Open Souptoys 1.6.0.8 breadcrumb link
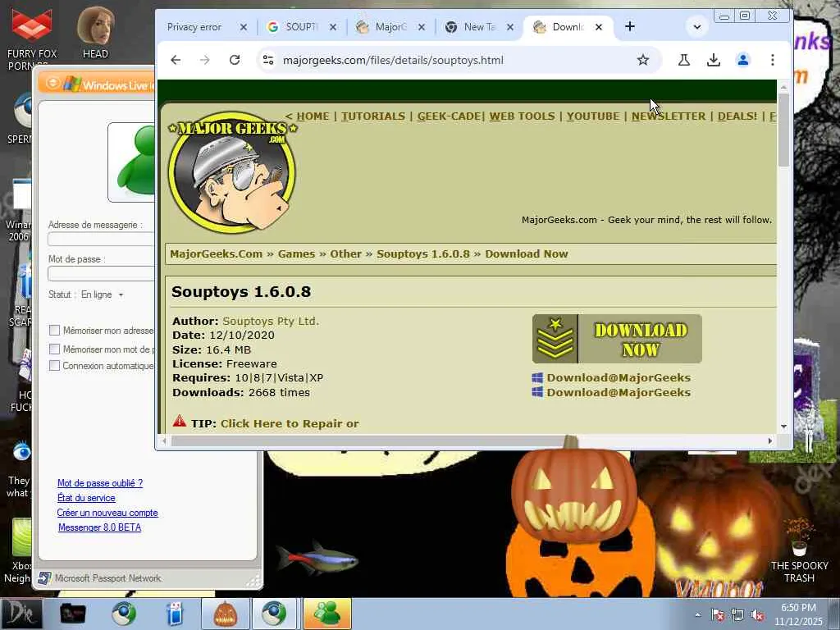The height and width of the screenshot is (630, 840). 423,254
